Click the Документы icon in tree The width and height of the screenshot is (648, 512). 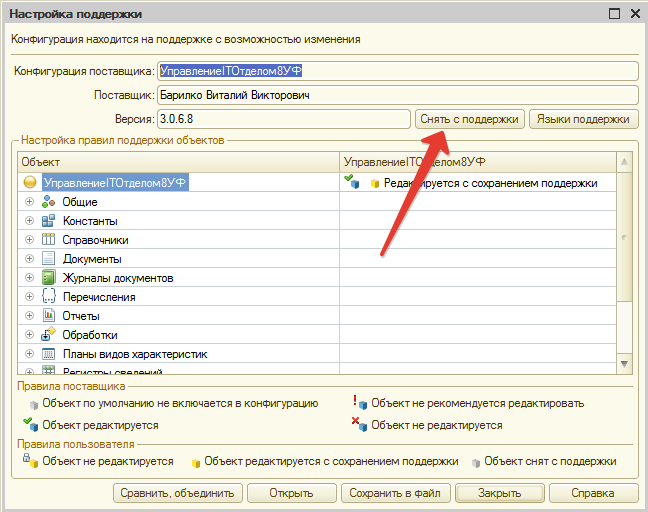pyautogui.click(x=48, y=259)
